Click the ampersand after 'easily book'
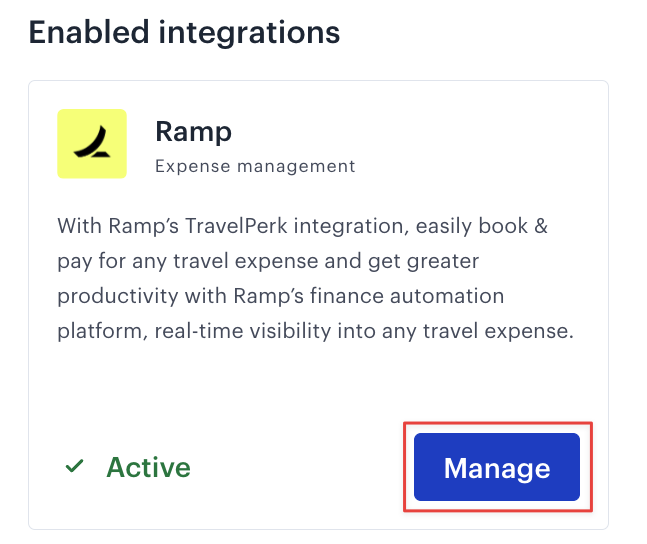 (541, 226)
